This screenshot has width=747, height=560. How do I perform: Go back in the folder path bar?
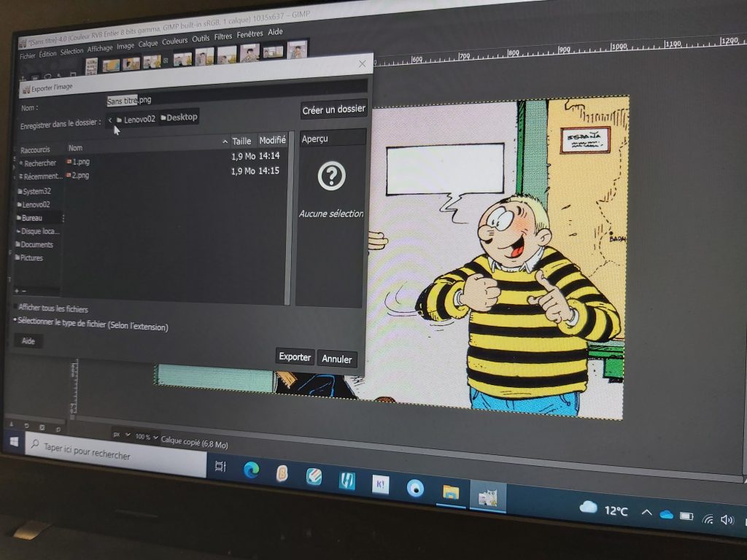pyautogui.click(x=110, y=120)
